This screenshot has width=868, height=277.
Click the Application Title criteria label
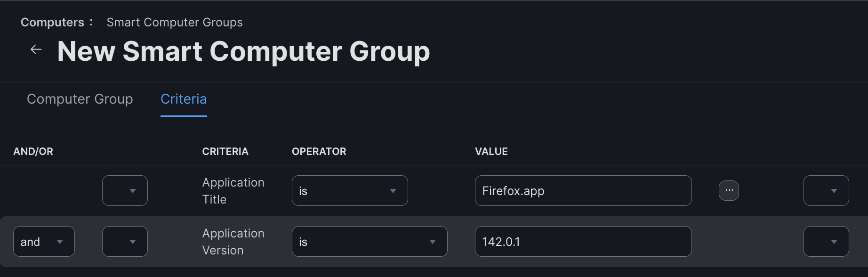[x=233, y=190]
